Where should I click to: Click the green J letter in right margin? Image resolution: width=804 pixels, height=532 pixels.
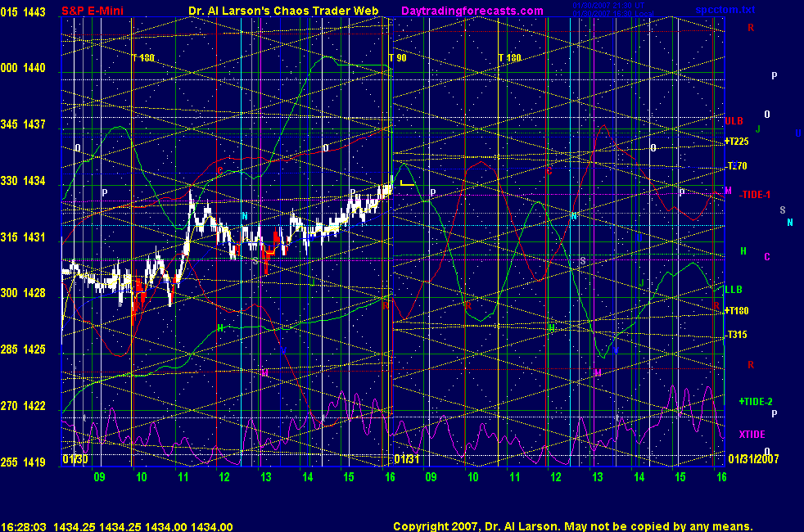coord(758,129)
